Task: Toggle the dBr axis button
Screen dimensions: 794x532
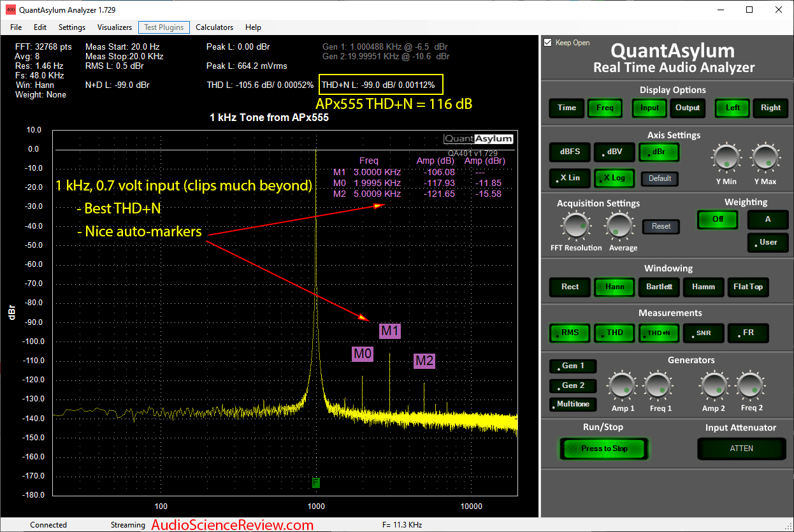Action: (x=659, y=152)
